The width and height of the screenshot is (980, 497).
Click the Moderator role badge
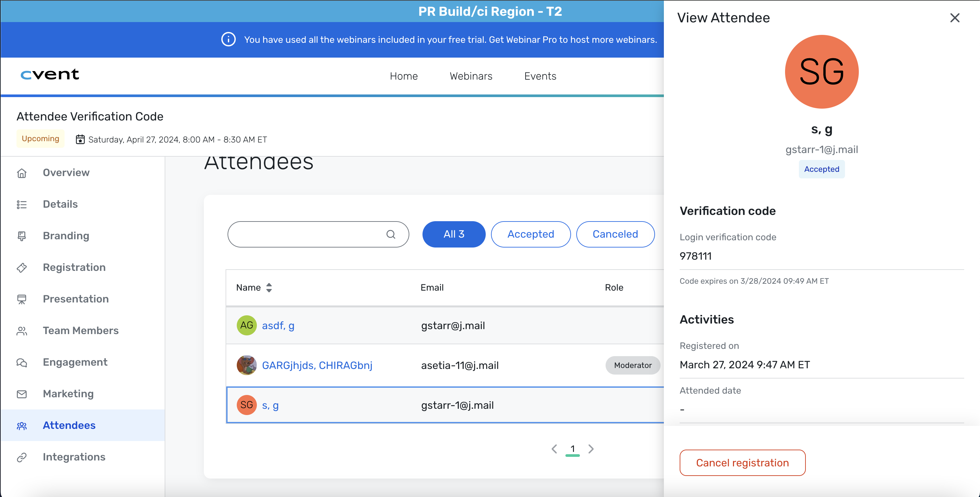point(633,365)
